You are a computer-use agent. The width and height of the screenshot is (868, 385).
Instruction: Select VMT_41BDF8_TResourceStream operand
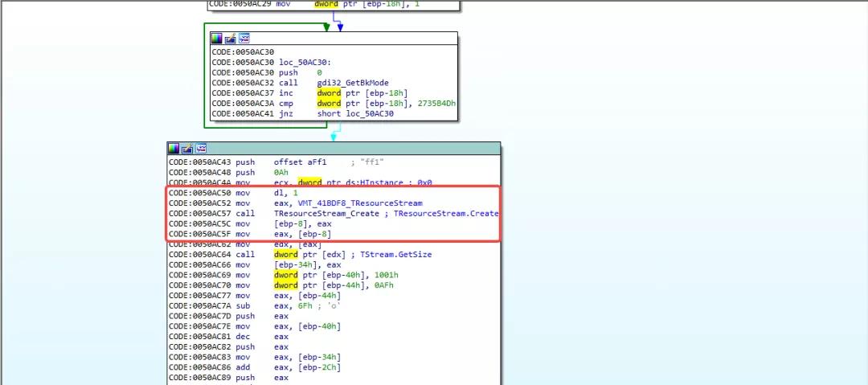348,203
